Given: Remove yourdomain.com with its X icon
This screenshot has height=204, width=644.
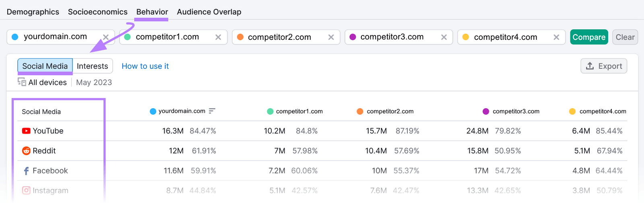Looking at the screenshot, I should pyautogui.click(x=106, y=37).
